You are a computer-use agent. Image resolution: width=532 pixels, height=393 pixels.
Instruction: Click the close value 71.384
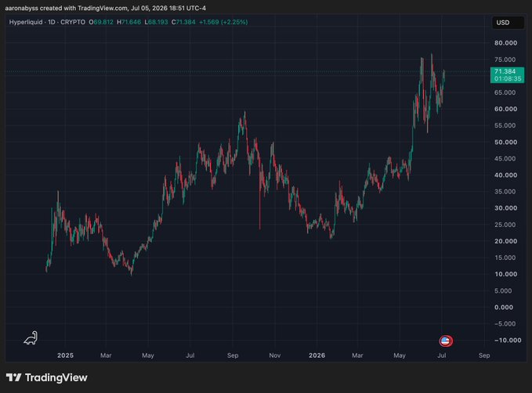[186, 22]
